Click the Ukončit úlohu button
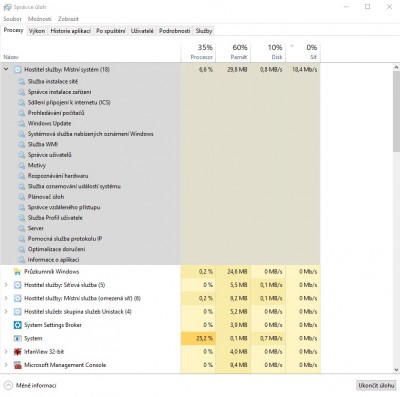The height and width of the screenshot is (397, 400). coord(376,386)
